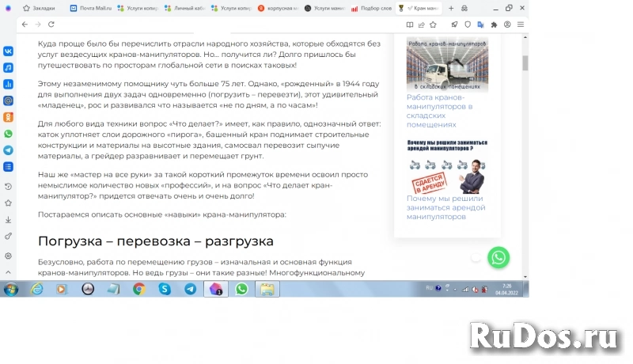Click the Сдается в аренду thumbnail image
Viewport: 633px width, 364px height.
447,166
